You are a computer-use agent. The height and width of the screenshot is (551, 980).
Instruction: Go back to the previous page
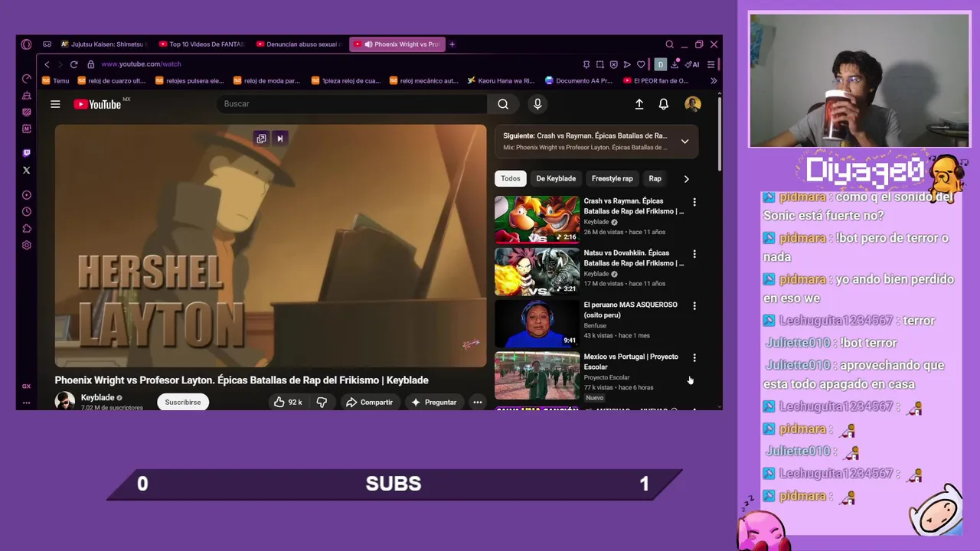click(47, 64)
